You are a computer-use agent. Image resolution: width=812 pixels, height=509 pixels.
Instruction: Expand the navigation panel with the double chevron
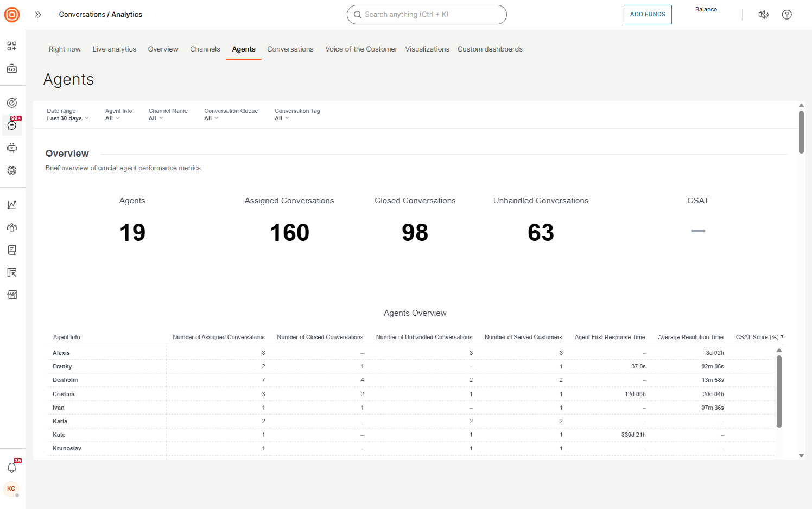(x=37, y=15)
